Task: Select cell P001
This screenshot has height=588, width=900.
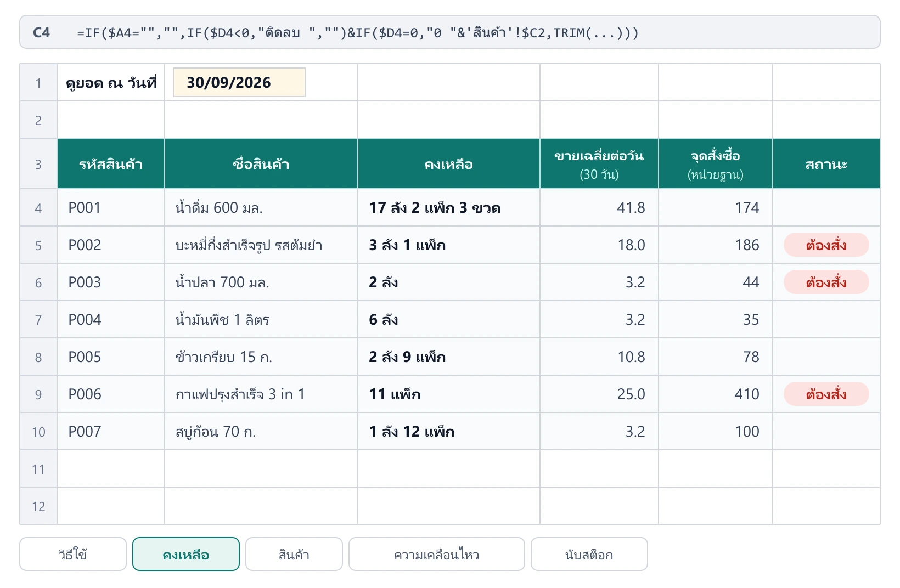Action: (111, 208)
